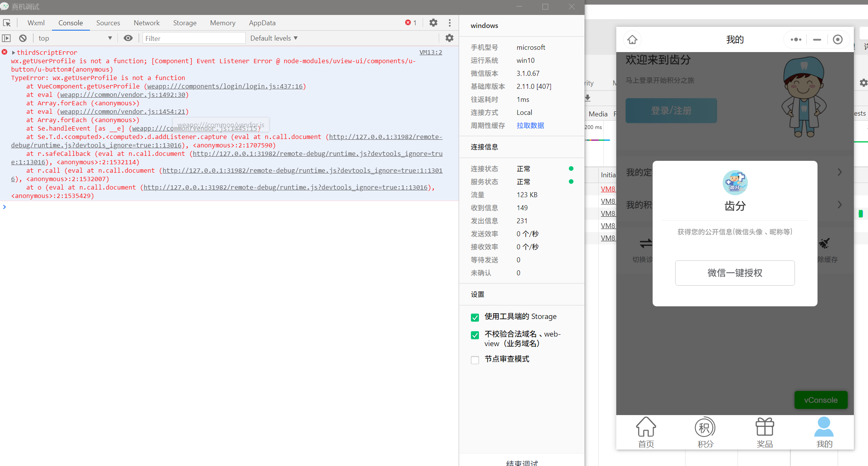The width and height of the screenshot is (868, 466).
Task: Click the console Filter input field
Action: tap(194, 38)
